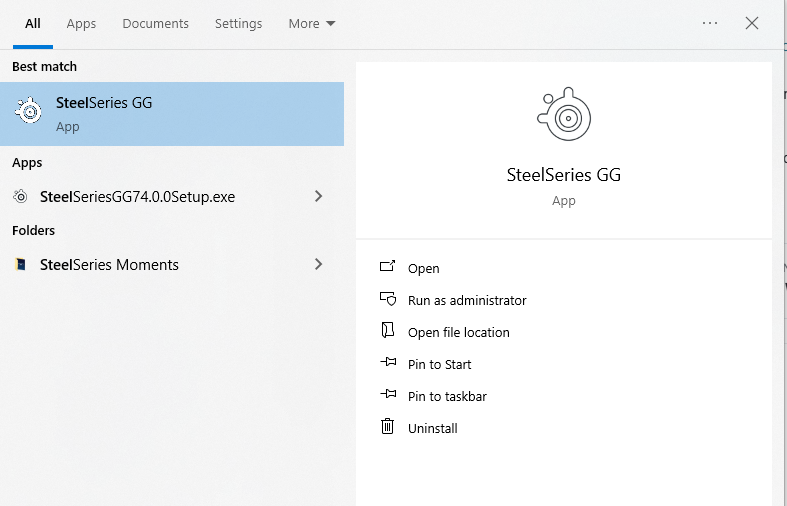The height and width of the screenshot is (506, 787).
Task: Expand the SteelSeriesGG74.0.0Setup.exe result arrow
Action: tap(319, 197)
